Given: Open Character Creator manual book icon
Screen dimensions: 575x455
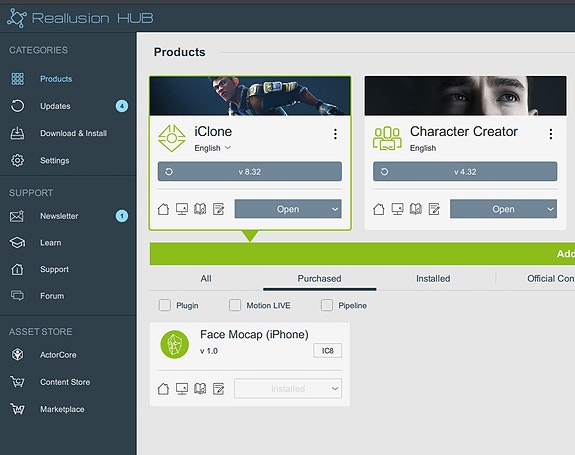Looking at the screenshot, I should click(x=415, y=209).
